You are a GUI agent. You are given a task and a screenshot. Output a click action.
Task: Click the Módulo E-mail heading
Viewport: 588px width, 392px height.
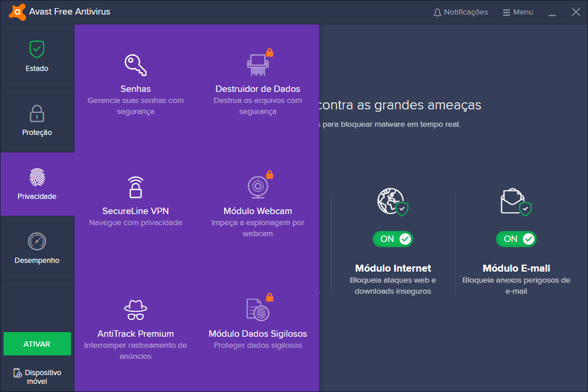click(x=516, y=268)
